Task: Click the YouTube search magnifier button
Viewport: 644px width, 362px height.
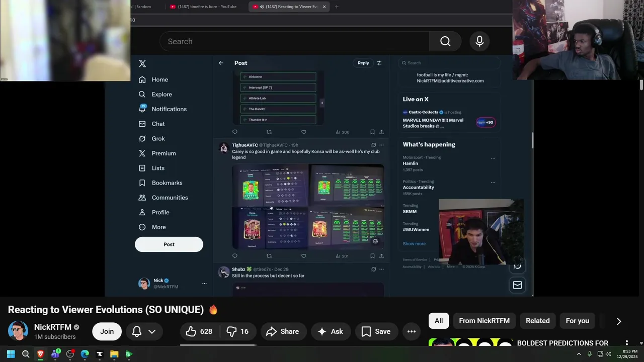Action: coord(445,41)
